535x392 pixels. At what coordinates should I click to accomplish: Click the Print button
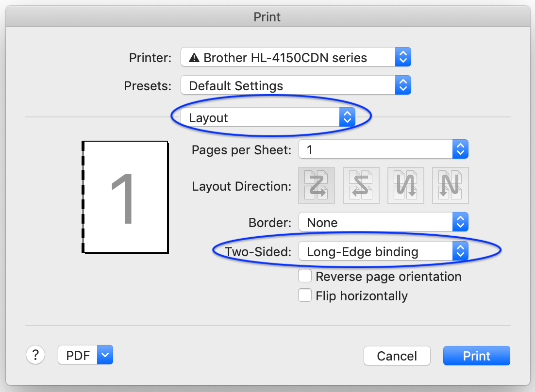point(476,355)
